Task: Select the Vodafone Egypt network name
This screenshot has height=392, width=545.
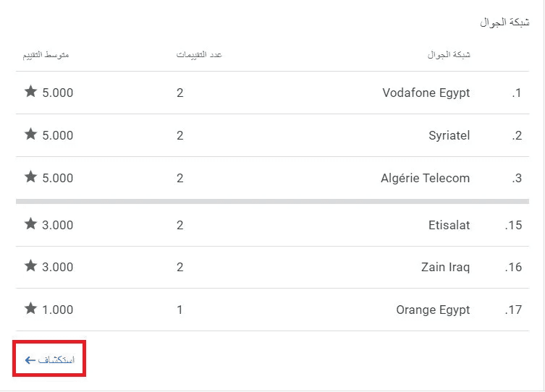Action: pyautogui.click(x=426, y=93)
